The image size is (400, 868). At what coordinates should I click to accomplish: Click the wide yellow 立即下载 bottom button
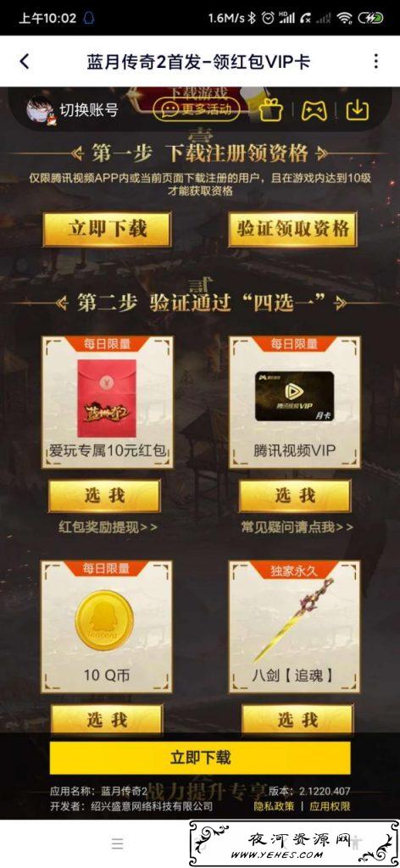point(200,757)
